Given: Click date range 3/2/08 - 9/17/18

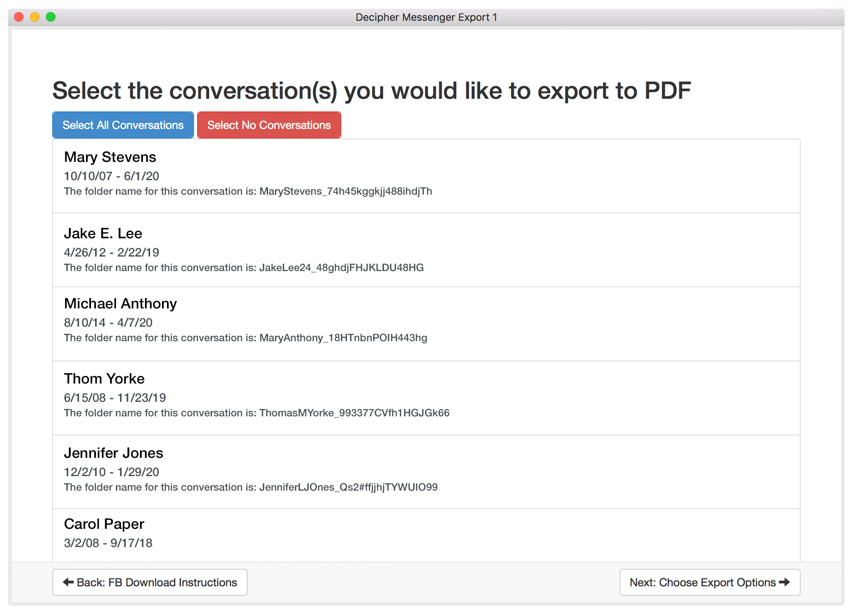Looking at the screenshot, I should coord(108,543).
